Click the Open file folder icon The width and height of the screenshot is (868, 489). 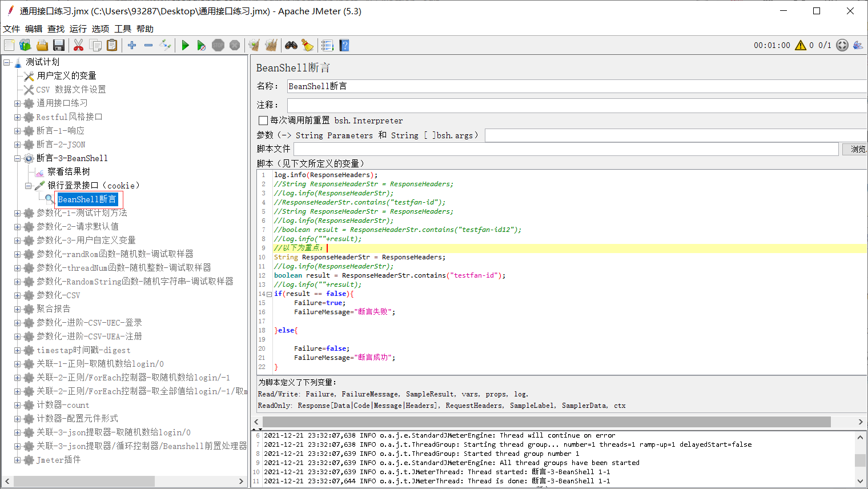[x=42, y=45]
